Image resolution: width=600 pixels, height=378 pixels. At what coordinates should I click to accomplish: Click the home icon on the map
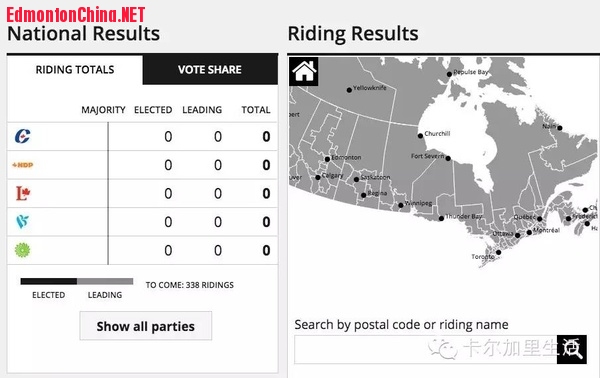(304, 71)
